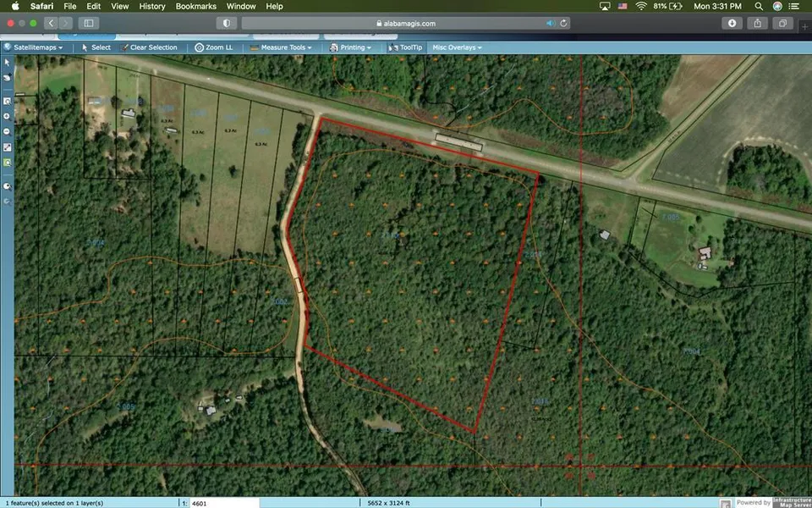Open the History menu

point(152,6)
